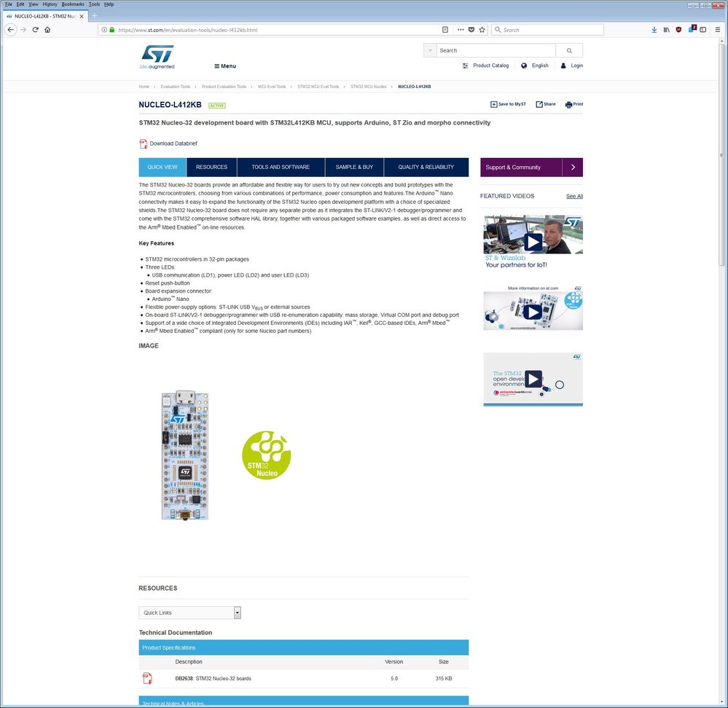Expand Support & Community arrow
Image resolution: width=728 pixels, height=708 pixels.
[x=573, y=167]
